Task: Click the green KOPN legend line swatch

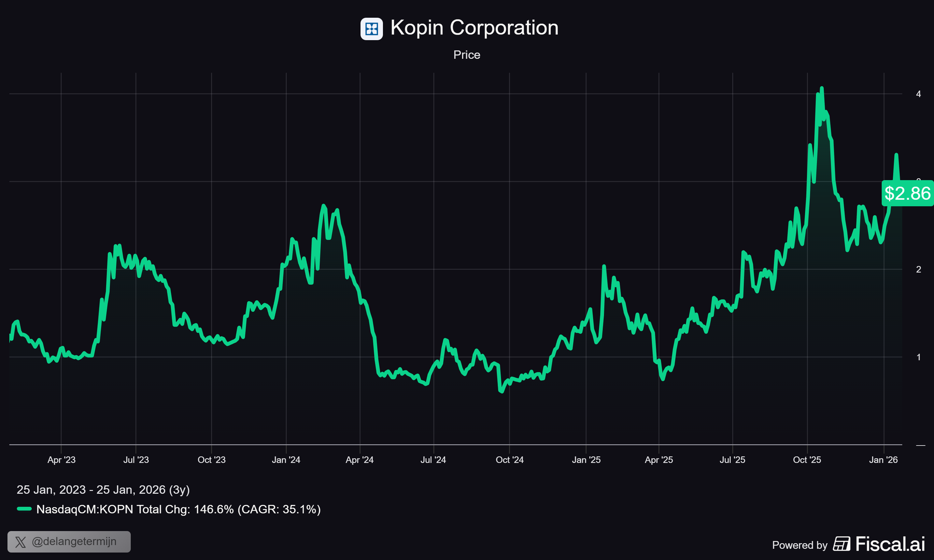Action: click(24, 509)
